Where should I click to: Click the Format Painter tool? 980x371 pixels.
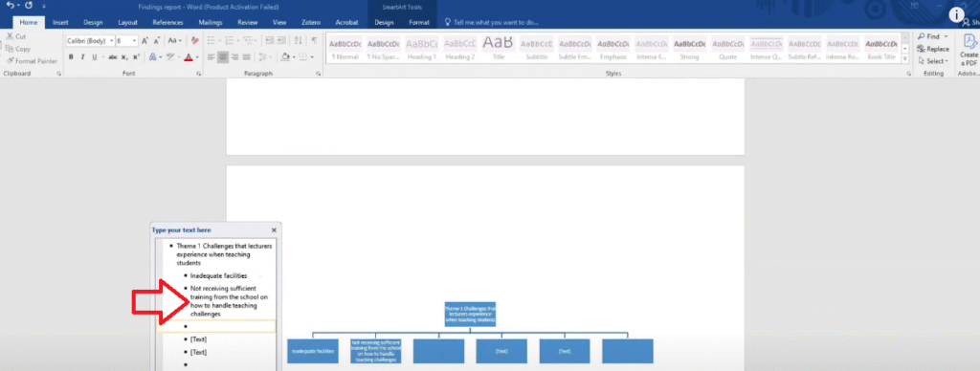coord(32,61)
